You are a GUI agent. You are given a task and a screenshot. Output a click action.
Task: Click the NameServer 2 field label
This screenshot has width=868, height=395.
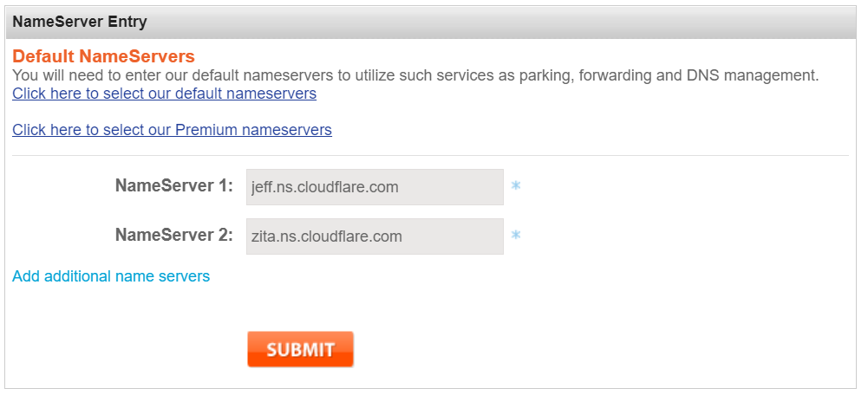[x=173, y=235]
